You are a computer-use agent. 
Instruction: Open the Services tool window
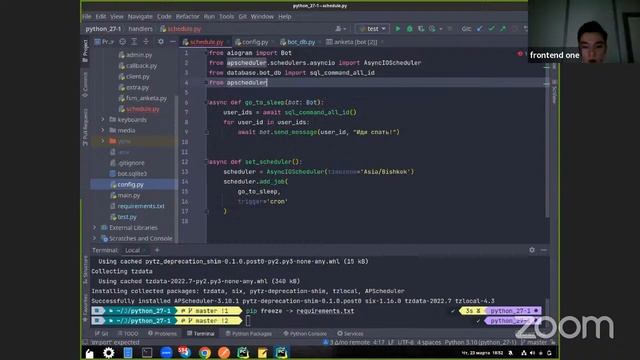click(350, 333)
